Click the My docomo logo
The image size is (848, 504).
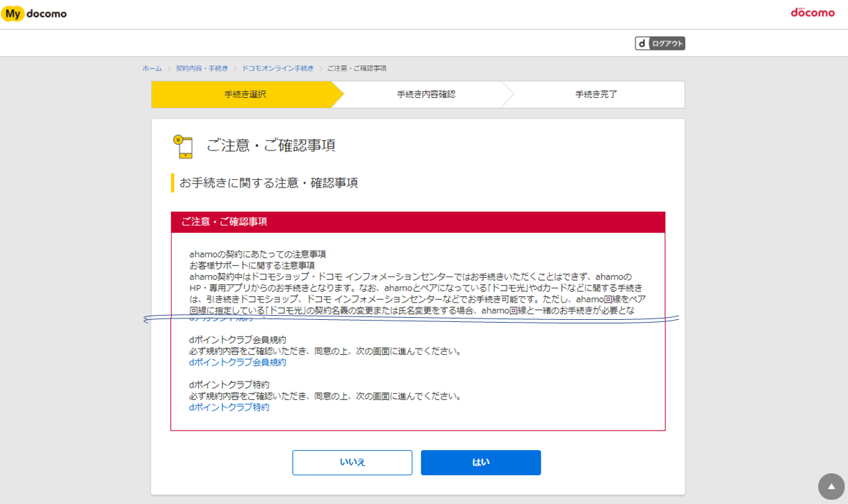pyautogui.click(x=34, y=14)
